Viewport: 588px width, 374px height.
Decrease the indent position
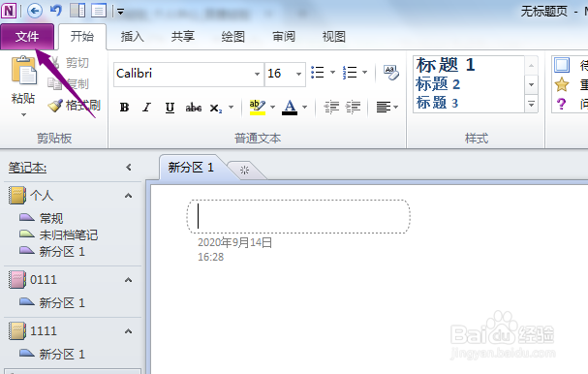click(x=331, y=108)
